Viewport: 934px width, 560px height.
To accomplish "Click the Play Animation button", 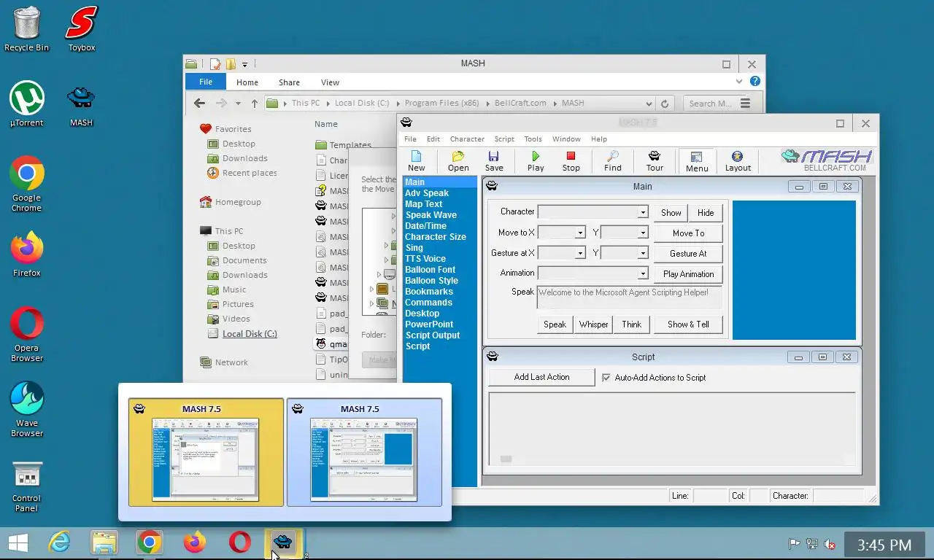I will (x=688, y=274).
